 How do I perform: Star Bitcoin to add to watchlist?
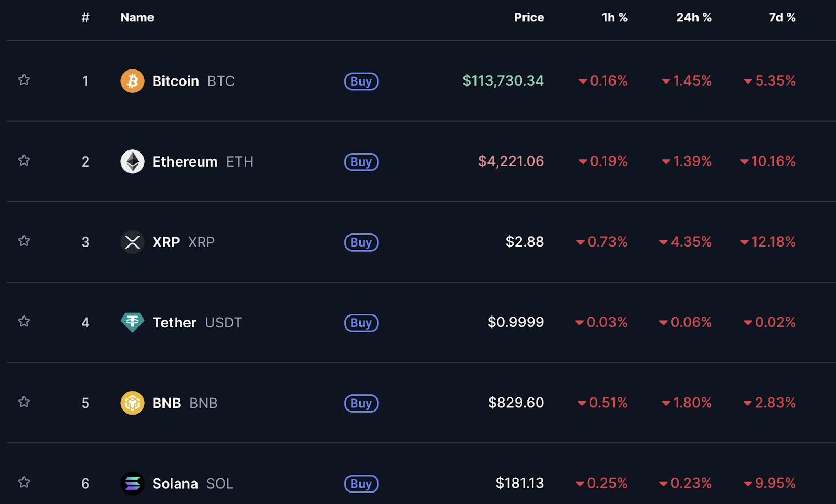[x=24, y=80]
